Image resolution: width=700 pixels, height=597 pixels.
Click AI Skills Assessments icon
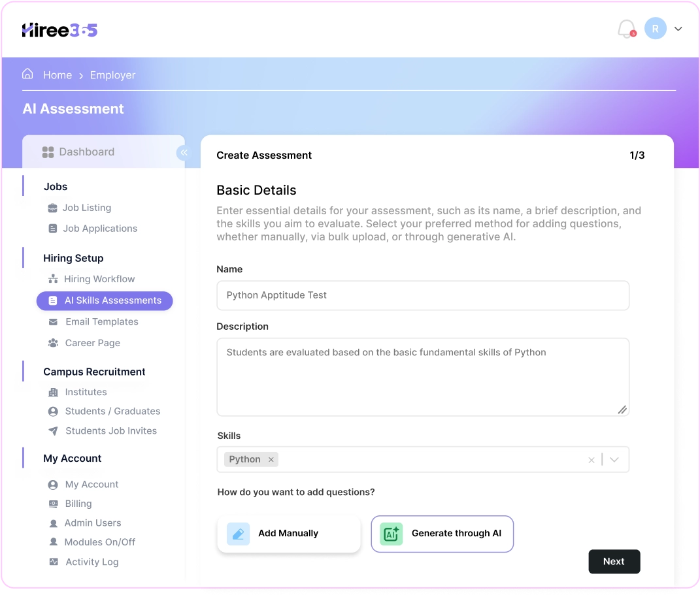(53, 300)
